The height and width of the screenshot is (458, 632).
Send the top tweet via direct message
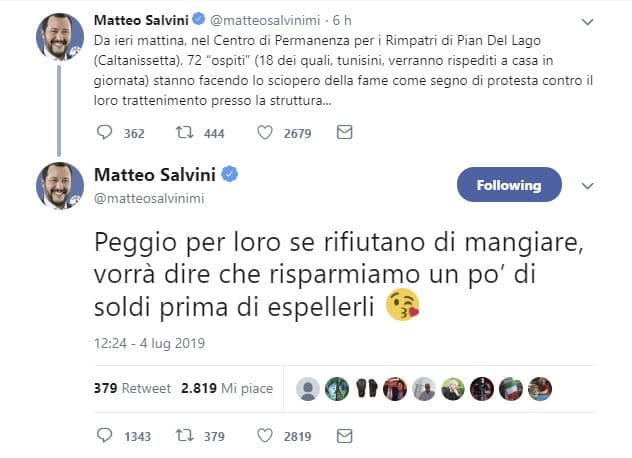344,133
